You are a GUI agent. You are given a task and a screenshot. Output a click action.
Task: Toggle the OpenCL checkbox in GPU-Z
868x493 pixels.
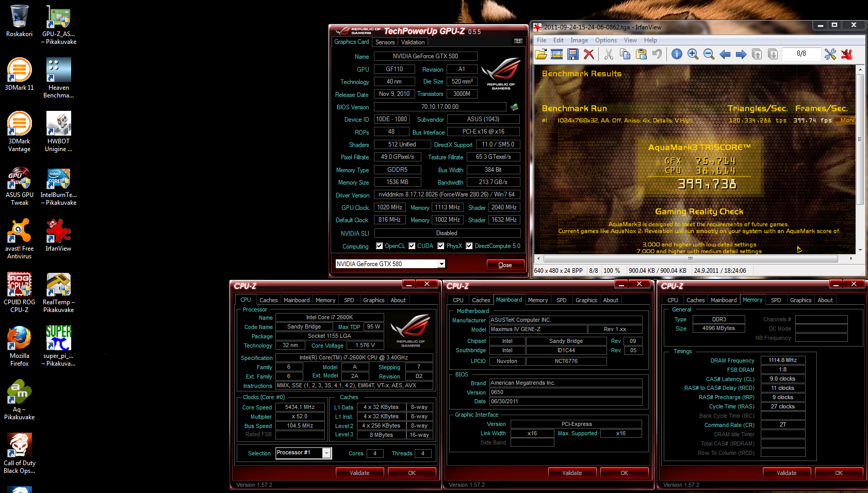tap(380, 246)
